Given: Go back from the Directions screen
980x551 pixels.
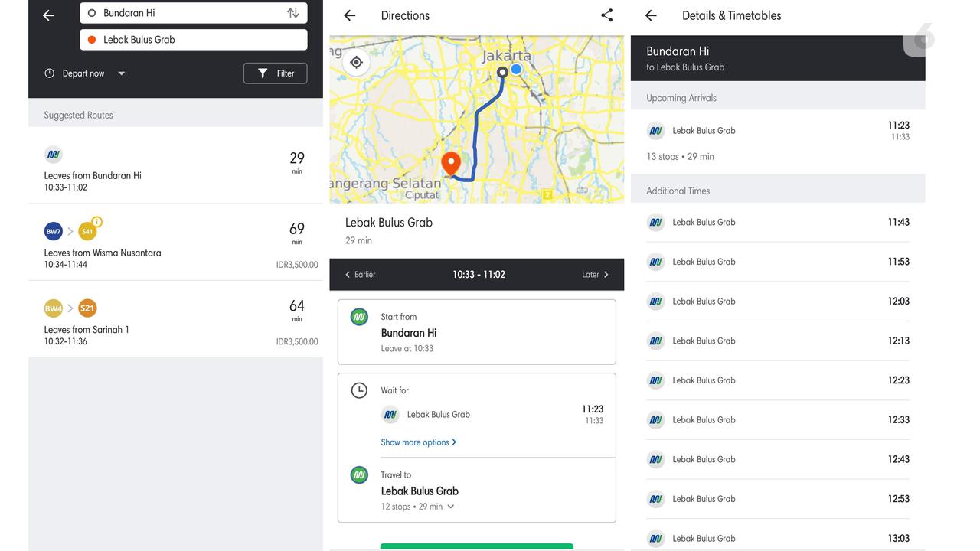Looking at the screenshot, I should pyautogui.click(x=350, y=15).
